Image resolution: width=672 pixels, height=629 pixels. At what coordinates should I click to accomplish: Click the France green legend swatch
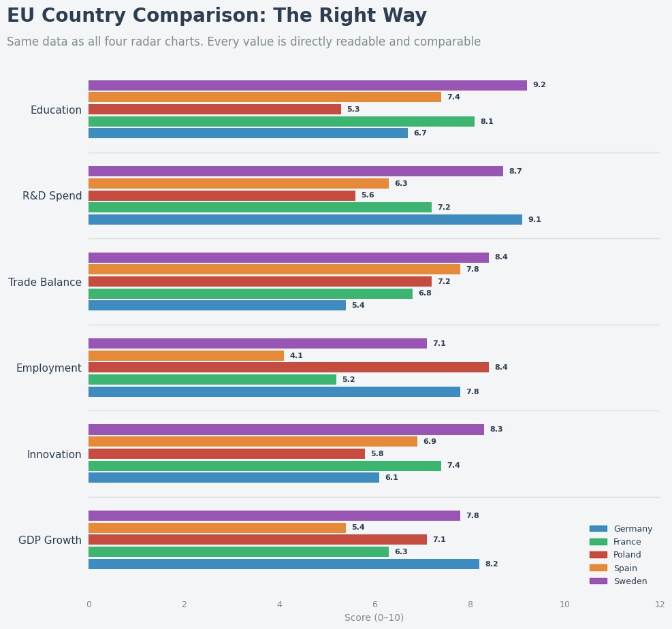[x=598, y=542]
